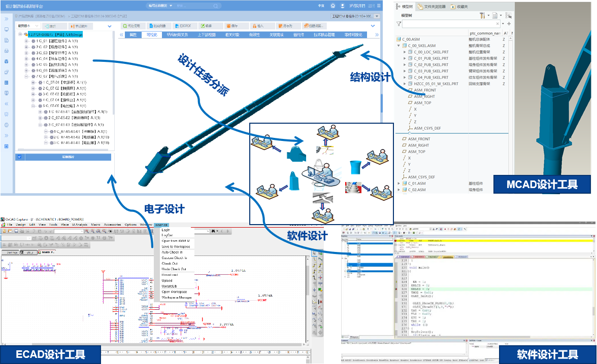The image size is (597, 364).
Task: Open the model tree settings hammer icon
Action: pos(482,16)
